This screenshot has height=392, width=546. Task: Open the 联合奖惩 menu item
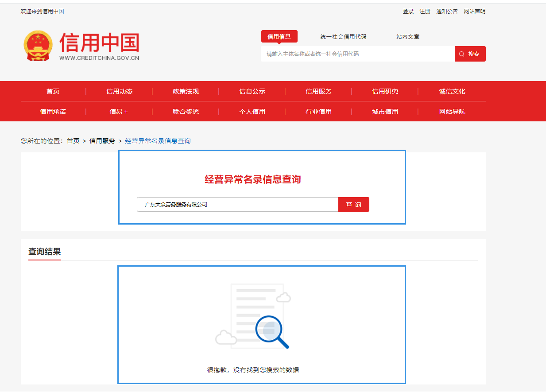coord(186,112)
